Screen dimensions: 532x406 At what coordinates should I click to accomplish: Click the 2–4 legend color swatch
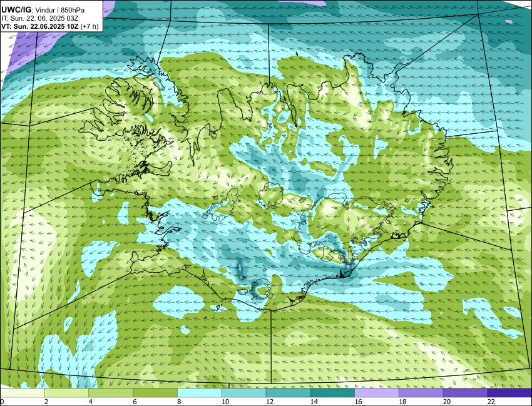pos(66,393)
